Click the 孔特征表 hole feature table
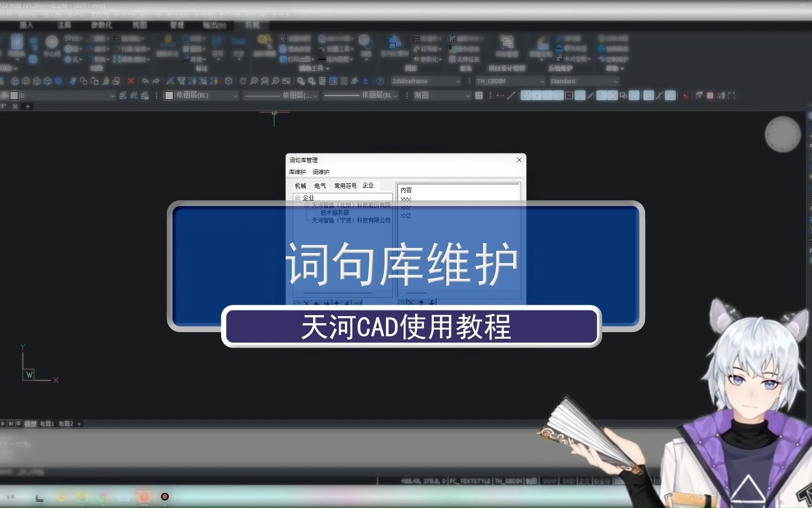The image size is (812, 508). click(464, 59)
